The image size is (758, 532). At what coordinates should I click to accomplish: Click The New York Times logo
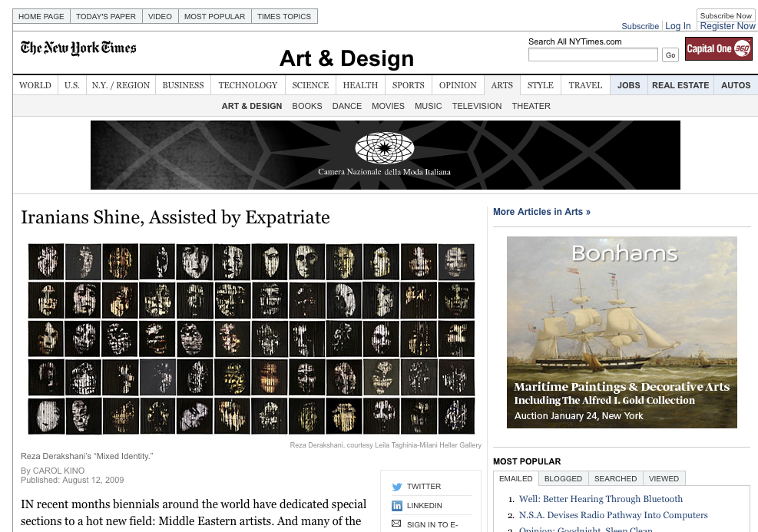(78, 48)
